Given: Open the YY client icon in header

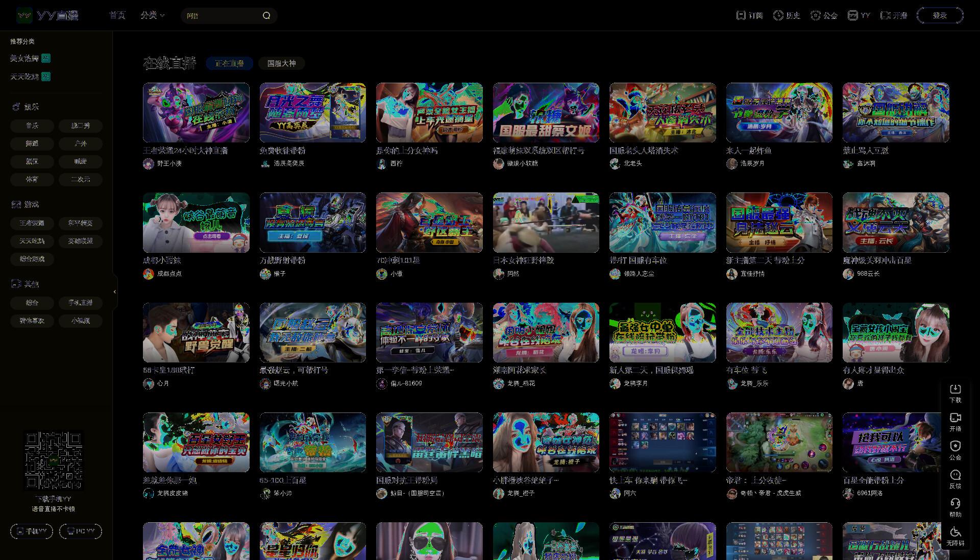Looking at the screenshot, I should coord(853,15).
